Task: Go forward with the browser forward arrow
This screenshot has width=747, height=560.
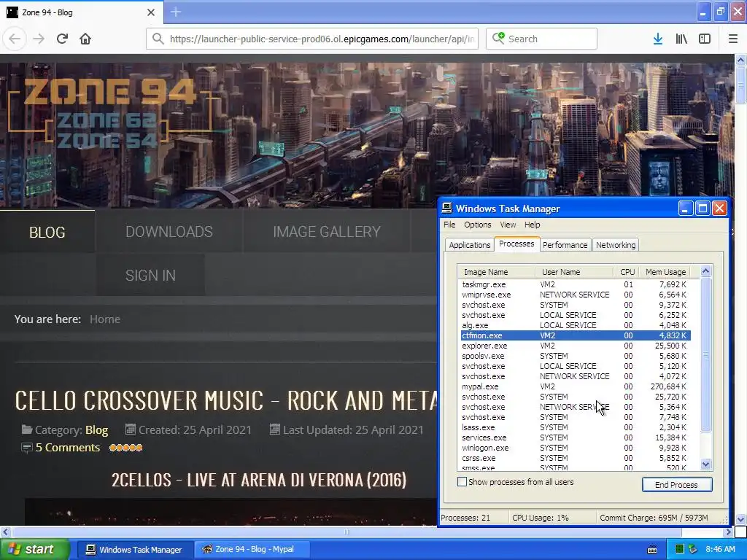Action: [39, 39]
